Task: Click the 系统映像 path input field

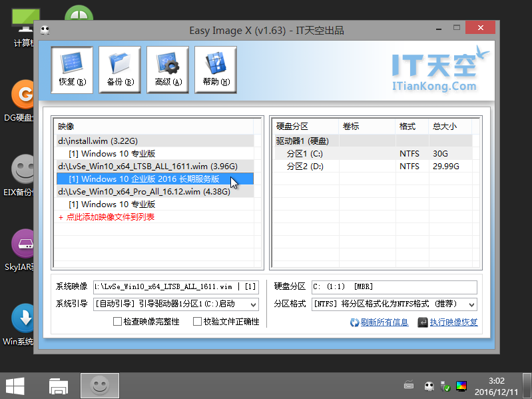Action: pos(176,287)
